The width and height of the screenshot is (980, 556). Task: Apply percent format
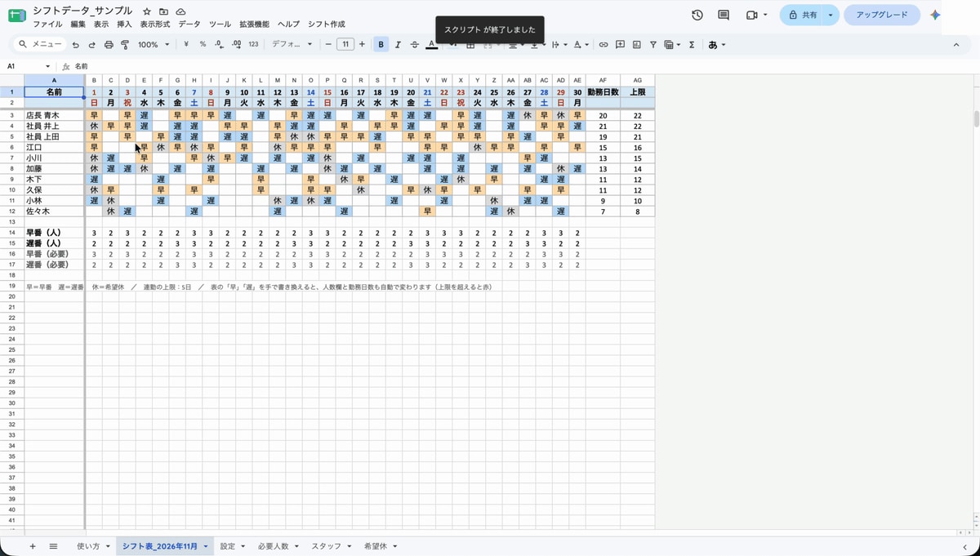coord(203,45)
